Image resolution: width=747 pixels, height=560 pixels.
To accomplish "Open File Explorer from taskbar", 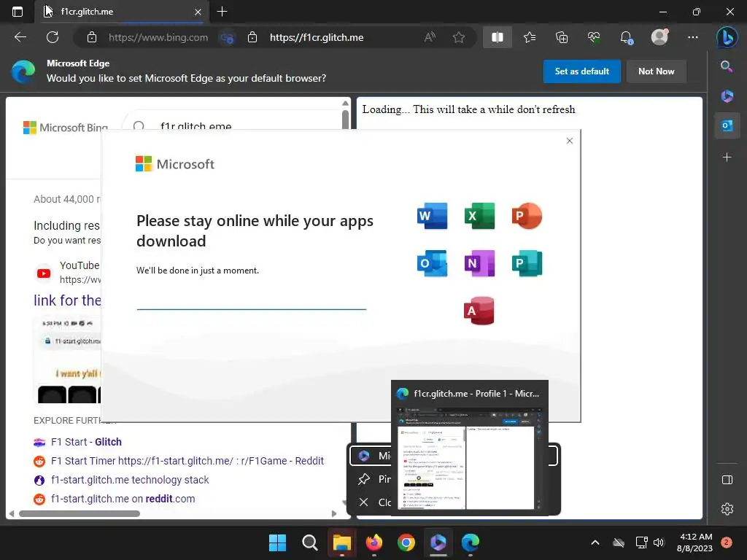I will pyautogui.click(x=341, y=542).
